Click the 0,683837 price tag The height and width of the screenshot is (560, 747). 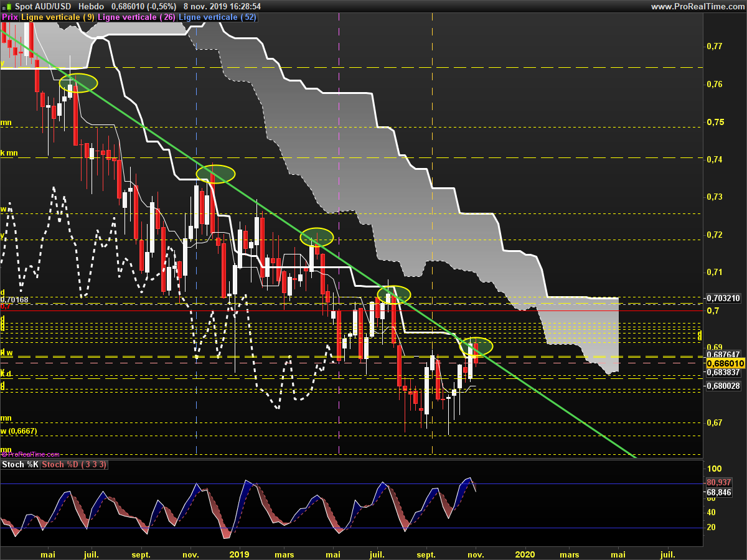tap(724, 372)
